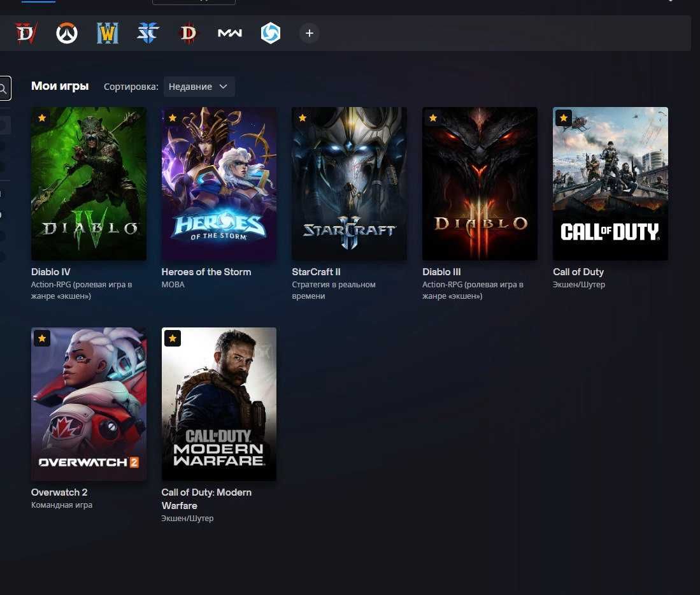This screenshot has width=700, height=595.
Task: Click the Heroes of the Storm title text
Action: (206, 272)
